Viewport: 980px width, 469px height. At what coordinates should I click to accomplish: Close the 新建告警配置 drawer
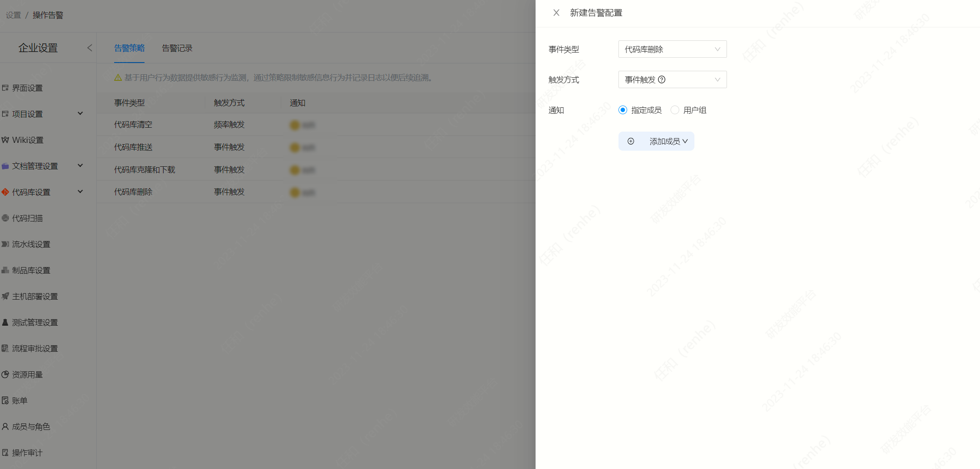click(x=556, y=13)
